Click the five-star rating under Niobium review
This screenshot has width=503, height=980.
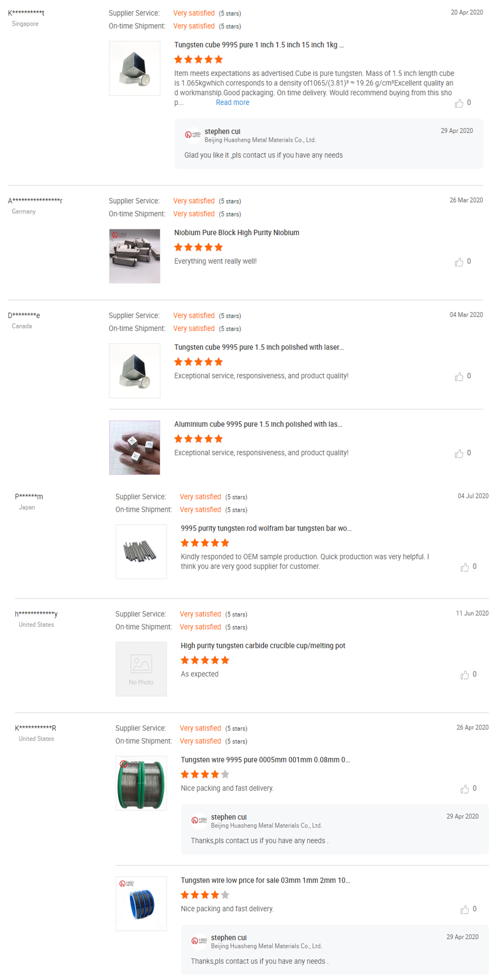pyautogui.click(x=198, y=247)
